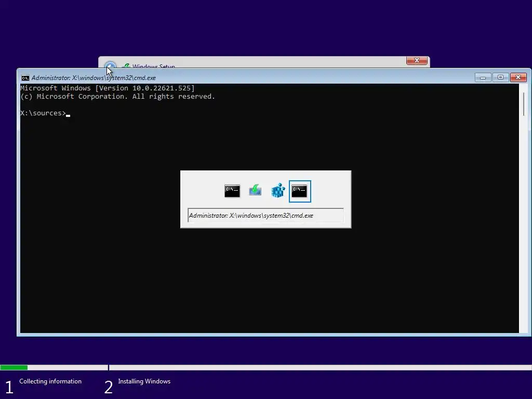
Task: Select the first Command Prompt icon in task switcher
Action: [232, 191]
